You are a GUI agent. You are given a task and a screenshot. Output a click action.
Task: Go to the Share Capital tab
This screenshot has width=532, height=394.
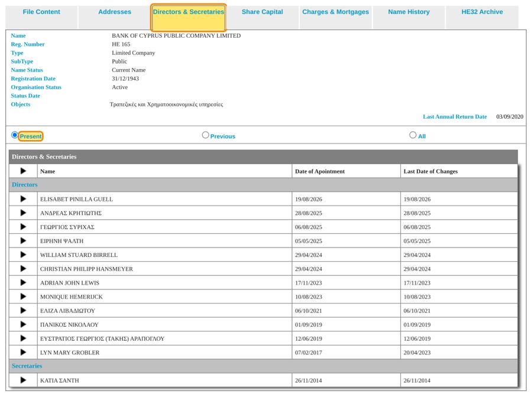pyautogui.click(x=262, y=17)
